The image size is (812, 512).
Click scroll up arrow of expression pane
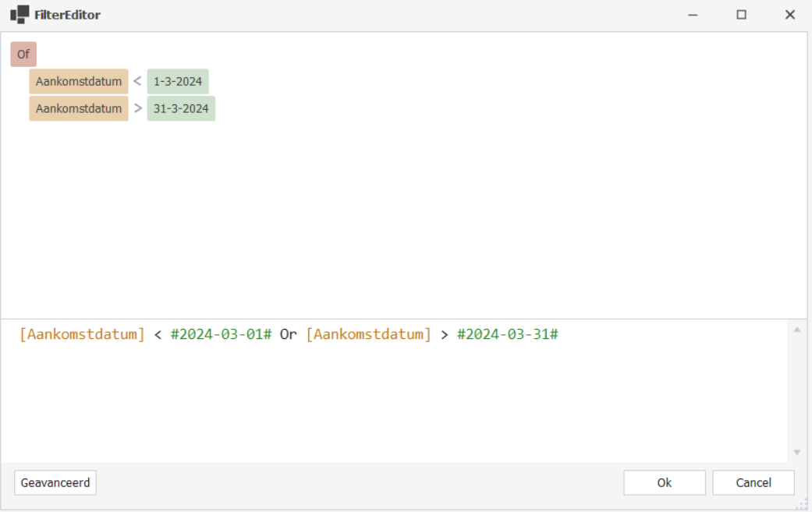point(797,330)
